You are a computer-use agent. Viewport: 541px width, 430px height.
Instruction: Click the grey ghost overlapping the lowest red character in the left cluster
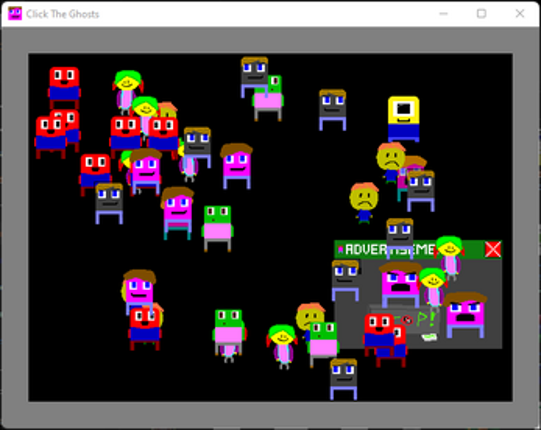[109, 204]
